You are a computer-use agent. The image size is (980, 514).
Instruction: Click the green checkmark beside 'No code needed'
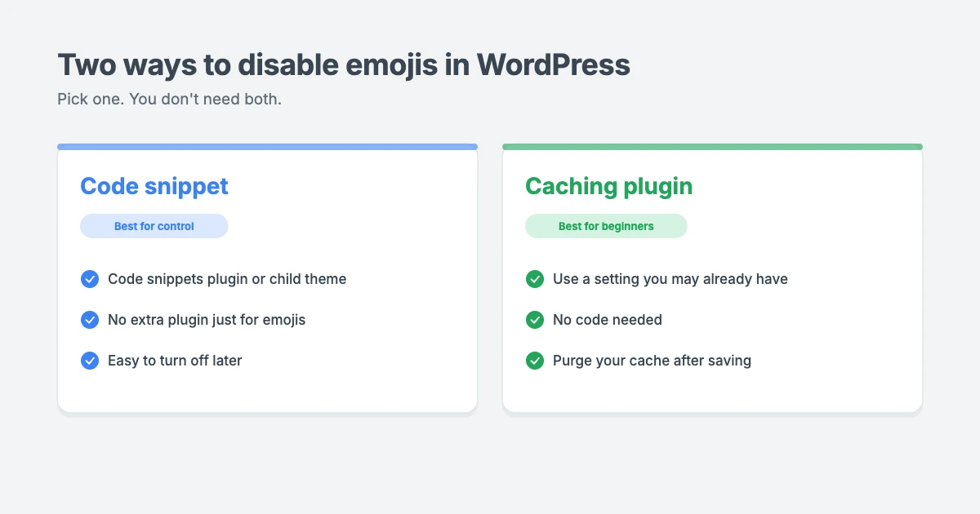535,320
